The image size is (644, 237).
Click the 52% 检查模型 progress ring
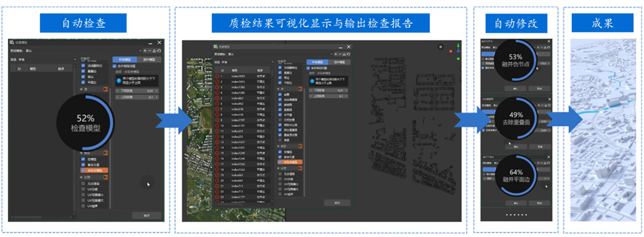tap(85, 123)
